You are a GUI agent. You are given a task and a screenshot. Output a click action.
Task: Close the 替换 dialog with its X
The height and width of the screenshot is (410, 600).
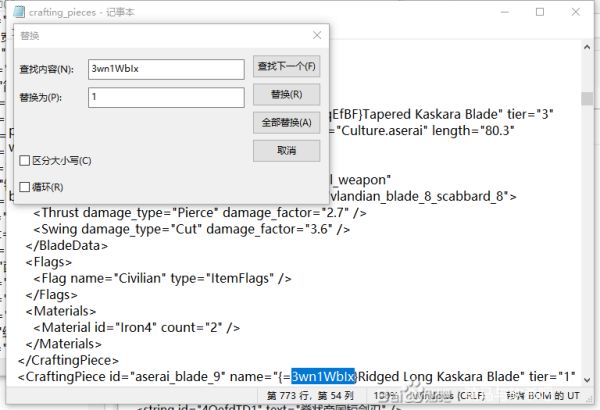tap(318, 35)
